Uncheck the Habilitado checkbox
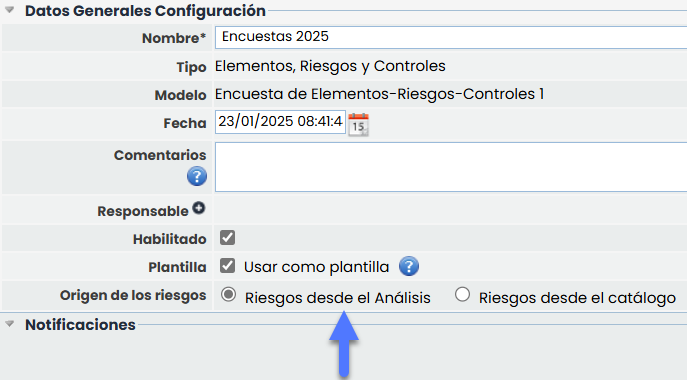 pyautogui.click(x=227, y=238)
